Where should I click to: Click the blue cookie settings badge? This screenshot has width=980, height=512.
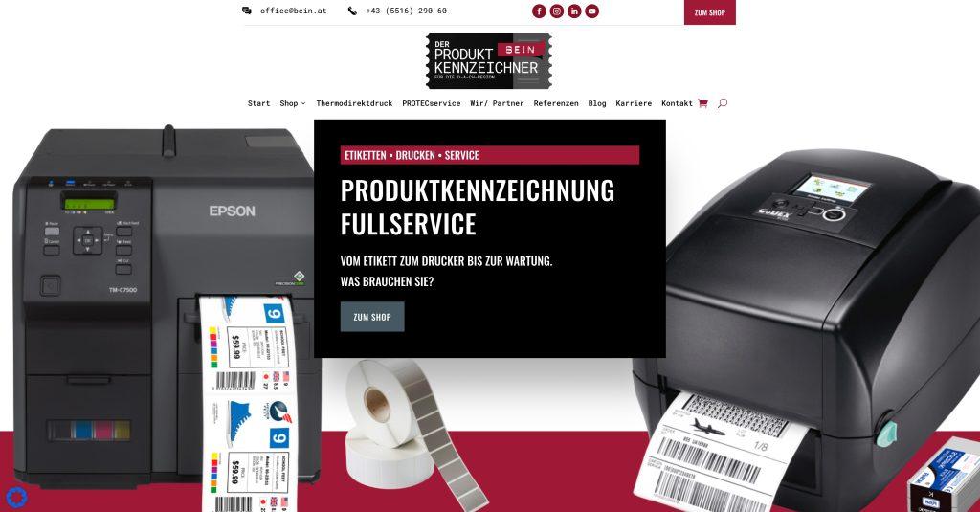click(16, 498)
